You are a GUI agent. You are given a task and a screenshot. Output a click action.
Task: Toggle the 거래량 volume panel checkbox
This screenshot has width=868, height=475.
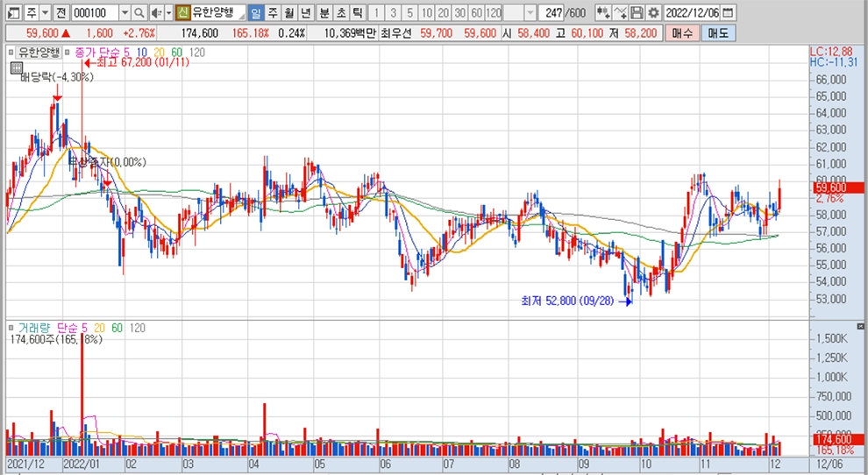tap(12, 328)
